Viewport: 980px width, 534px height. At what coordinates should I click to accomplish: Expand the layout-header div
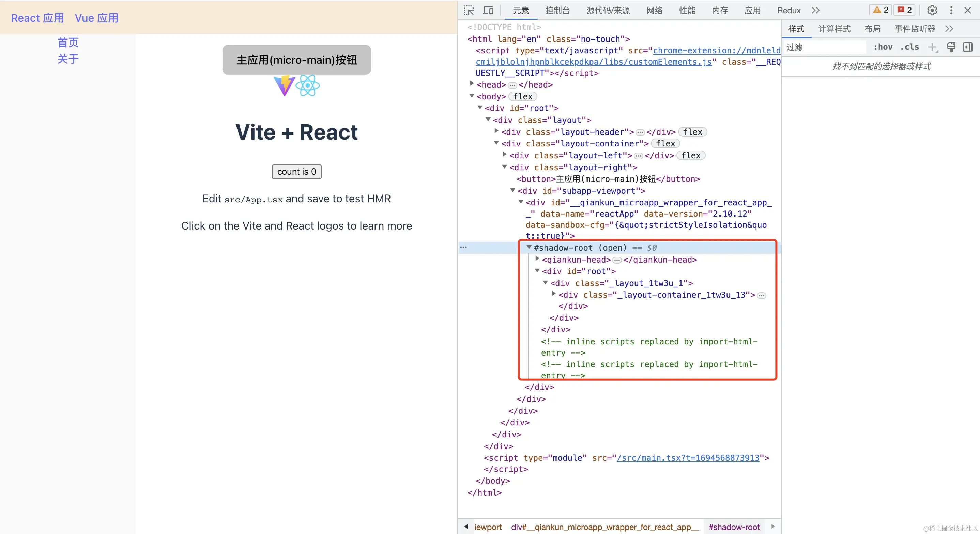click(x=496, y=131)
